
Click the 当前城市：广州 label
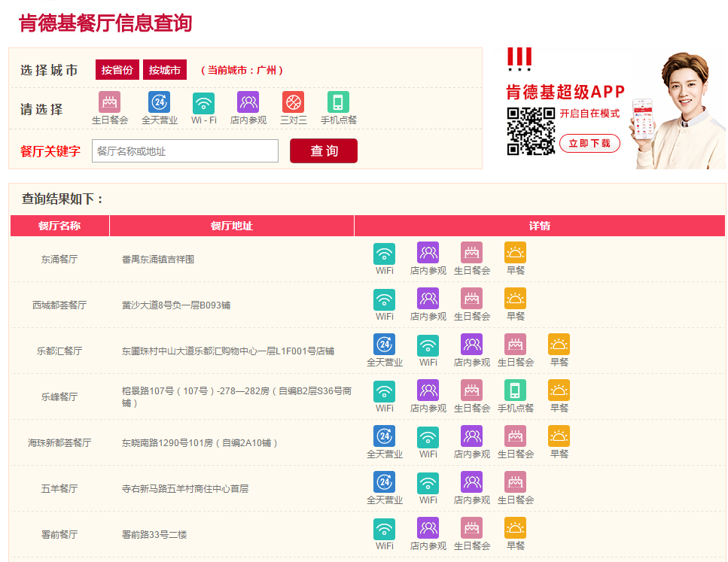tap(242, 70)
